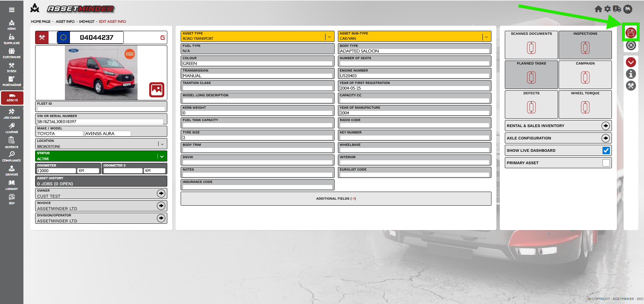This screenshot has width=644, height=304.
Task: Open Job Cards in the sidebar
Action: coord(12,114)
